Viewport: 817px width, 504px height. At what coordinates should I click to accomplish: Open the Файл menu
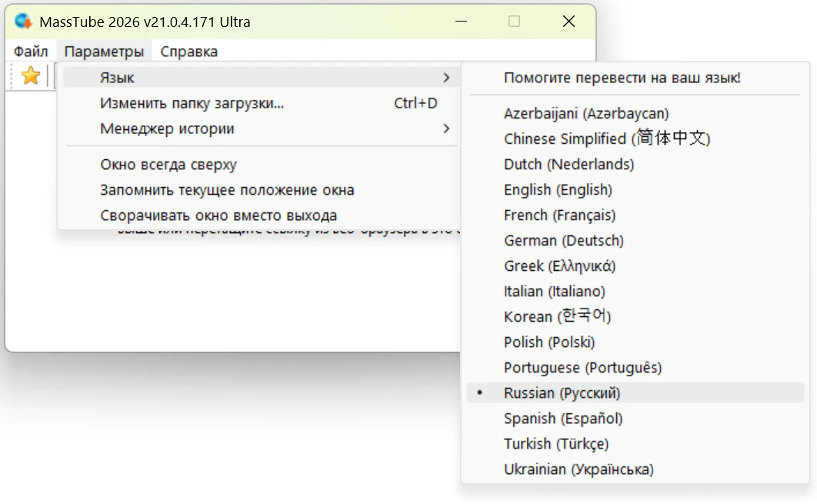coord(31,52)
